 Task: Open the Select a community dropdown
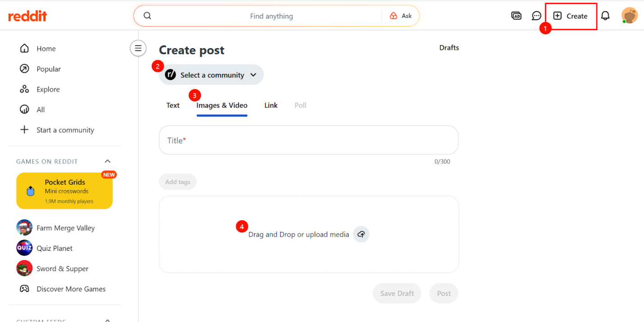click(211, 75)
